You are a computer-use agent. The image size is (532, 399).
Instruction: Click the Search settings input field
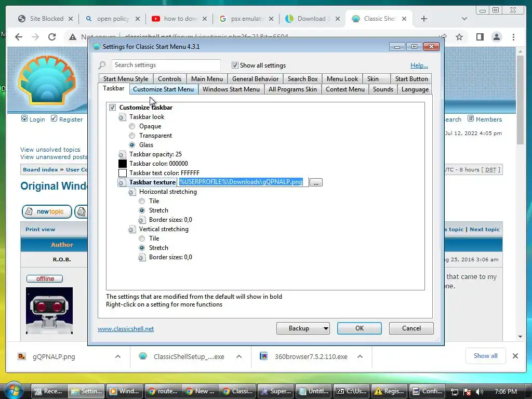tap(166, 65)
